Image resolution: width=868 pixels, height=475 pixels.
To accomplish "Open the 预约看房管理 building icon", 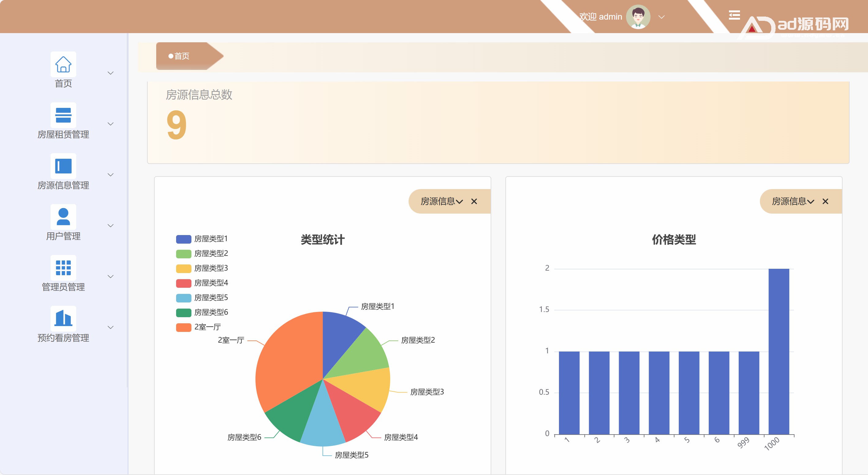I will (x=63, y=318).
